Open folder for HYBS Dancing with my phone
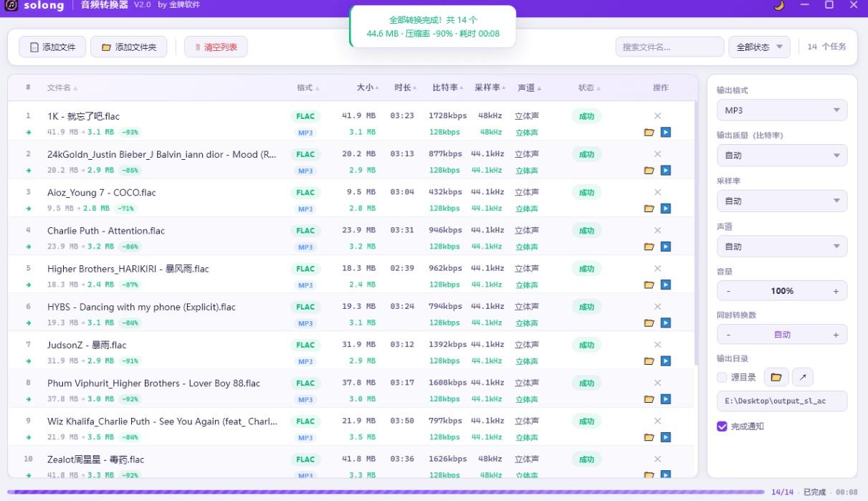Image resolution: width=868 pixels, height=501 pixels. coord(649,323)
